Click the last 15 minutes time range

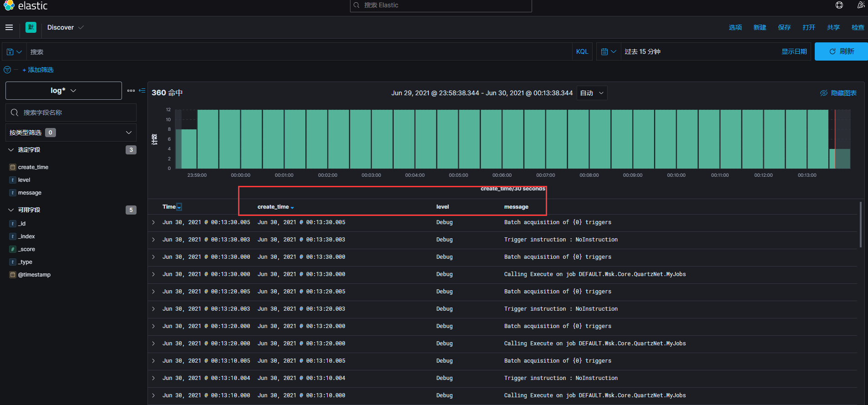pos(643,51)
